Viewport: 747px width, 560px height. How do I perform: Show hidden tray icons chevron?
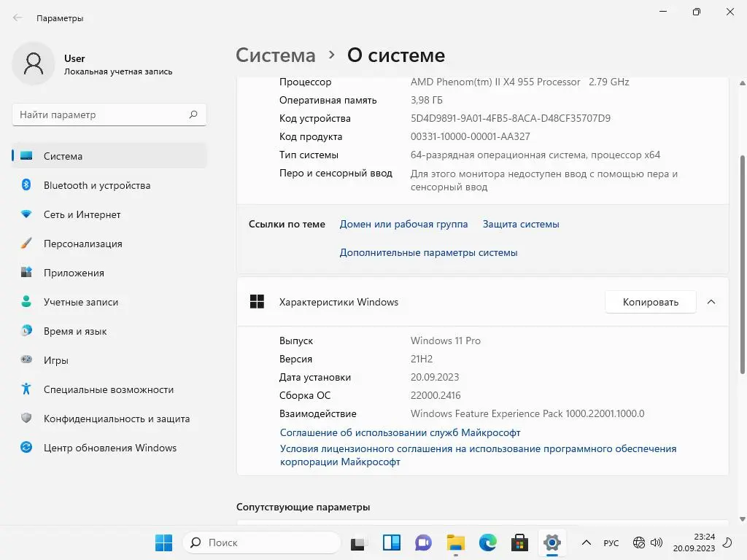click(586, 543)
